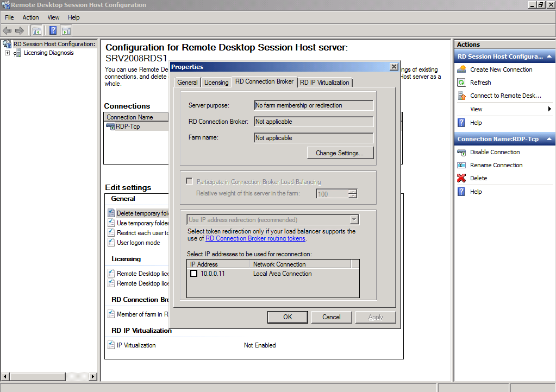The width and height of the screenshot is (556, 392).
Task: Switch to the RD IP Virtualization tab
Action: coord(324,81)
